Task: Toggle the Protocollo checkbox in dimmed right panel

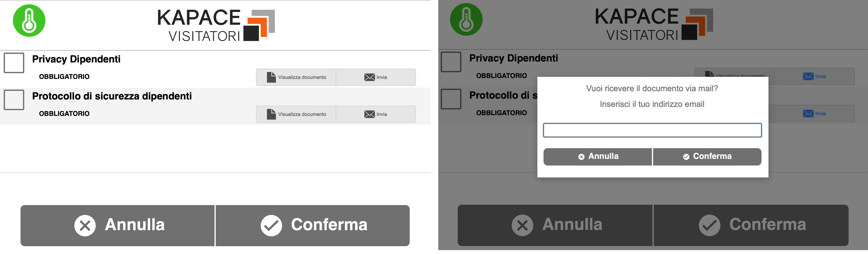Action: pos(451,99)
